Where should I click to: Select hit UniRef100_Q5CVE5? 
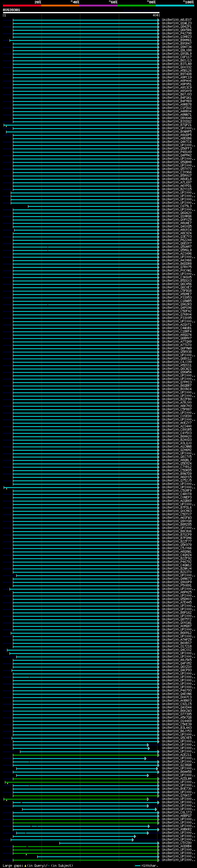[176, 737]
